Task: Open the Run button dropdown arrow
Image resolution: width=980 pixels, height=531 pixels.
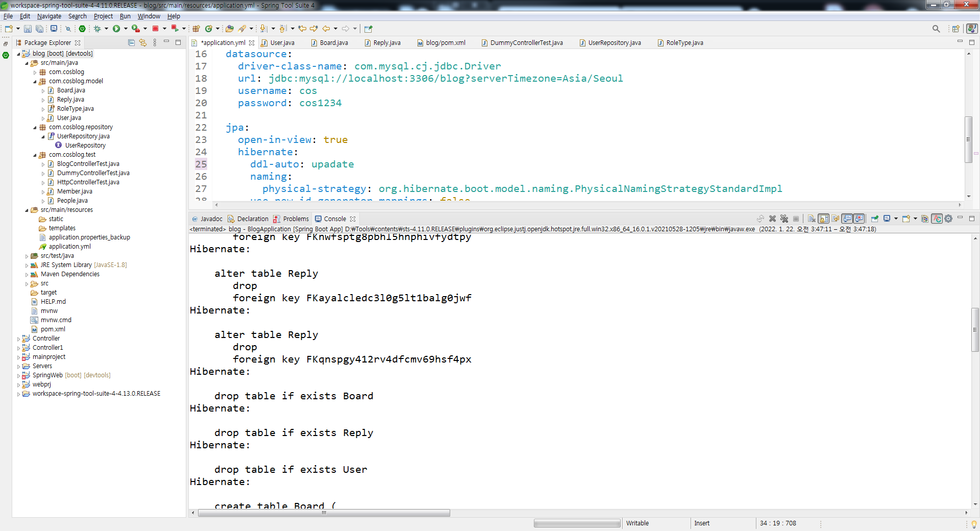Action: tap(126, 29)
